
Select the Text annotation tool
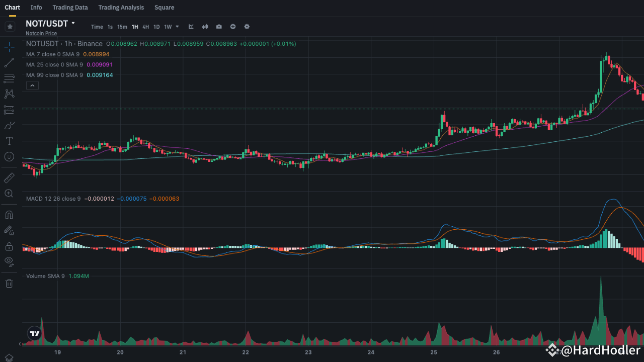(9, 141)
